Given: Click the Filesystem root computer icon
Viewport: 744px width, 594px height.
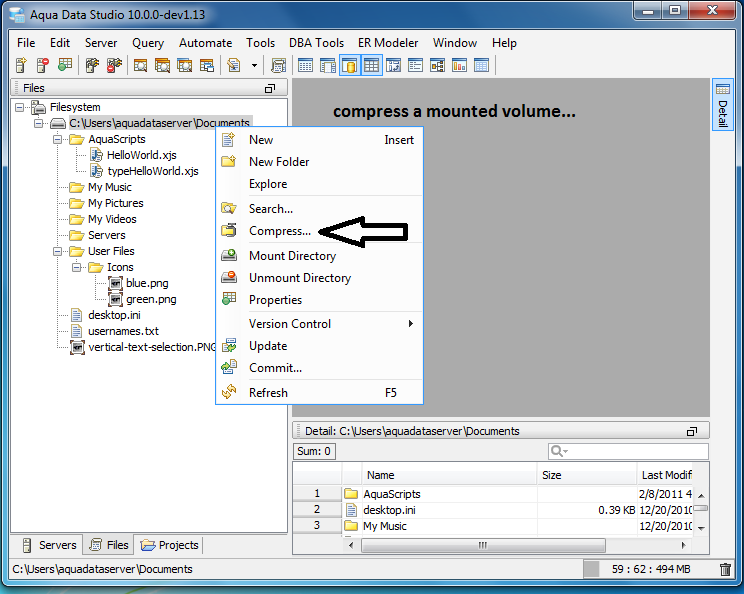Looking at the screenshot, I should pyautogui.click(x=38, y=107).
